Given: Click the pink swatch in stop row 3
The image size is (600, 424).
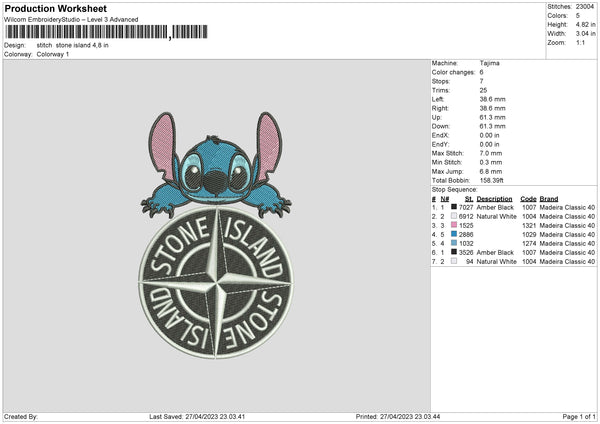Looking at the screenshot, I should (x=454, y=225).
